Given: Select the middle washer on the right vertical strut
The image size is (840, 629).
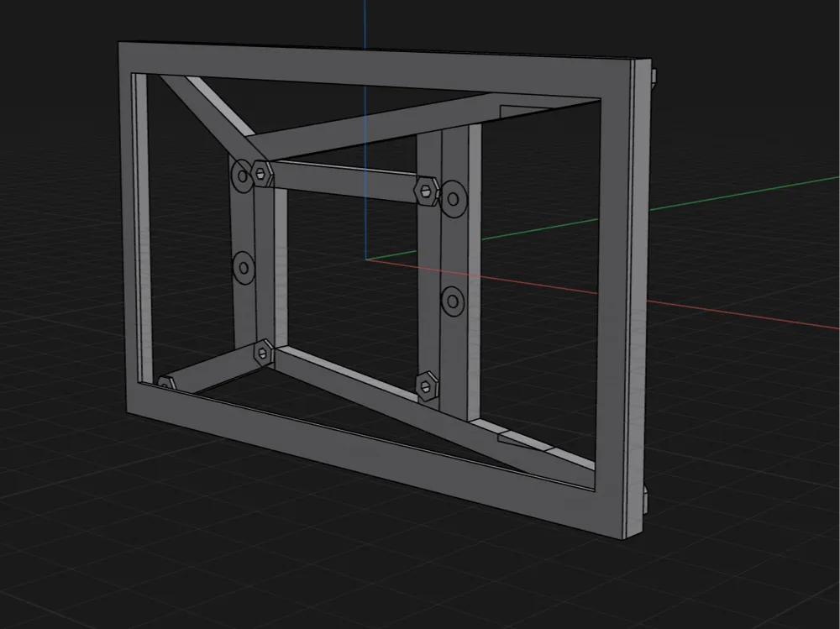Looking at the screenshot, I should click(454, 301).
